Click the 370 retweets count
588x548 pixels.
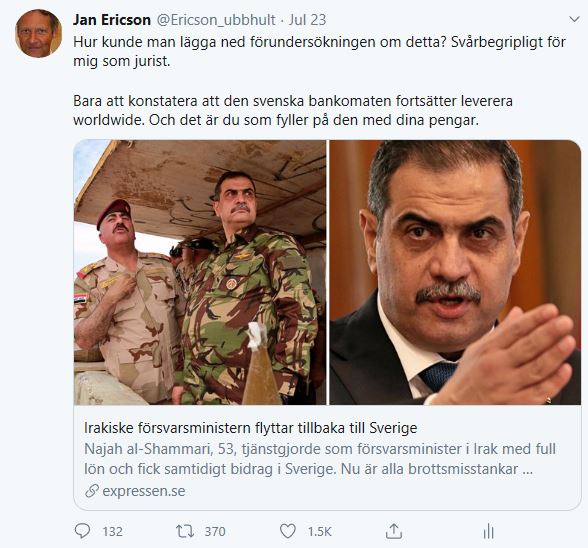click(x=215, y=531)
